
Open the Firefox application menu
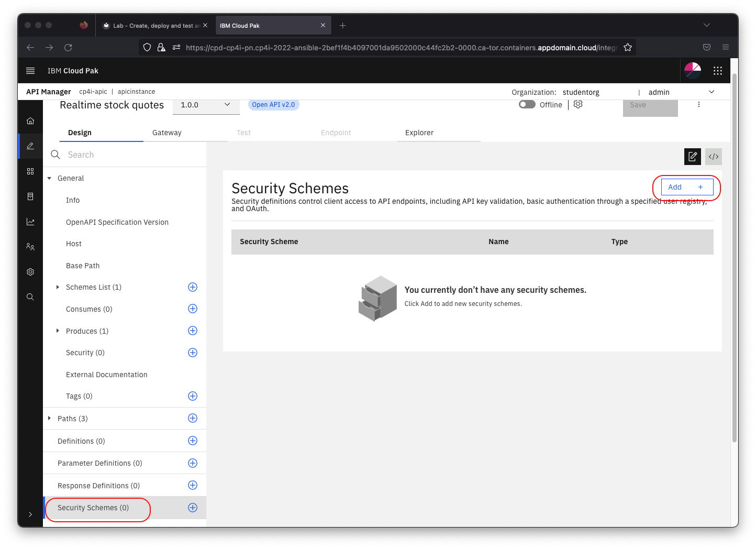[x=726, y=47]
